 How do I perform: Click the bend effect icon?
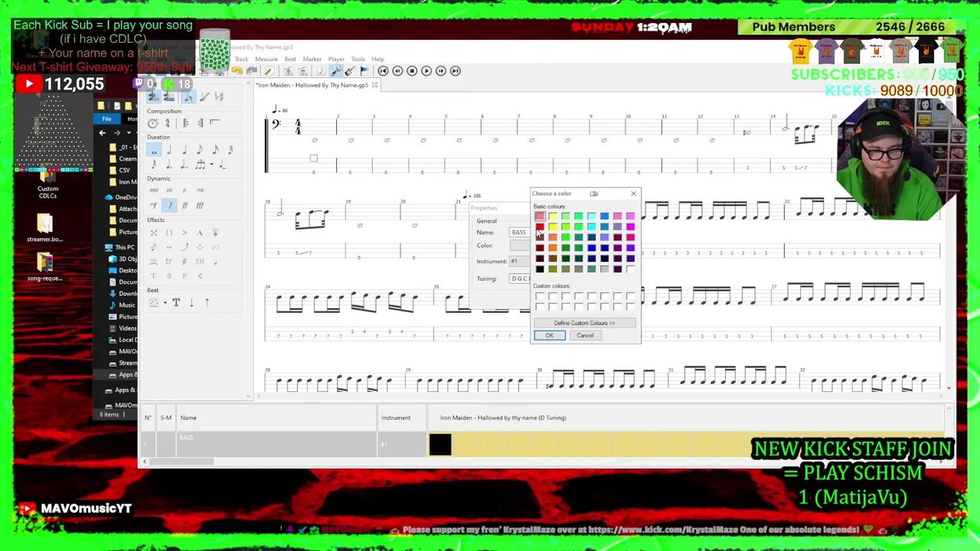tap(185, 246)
